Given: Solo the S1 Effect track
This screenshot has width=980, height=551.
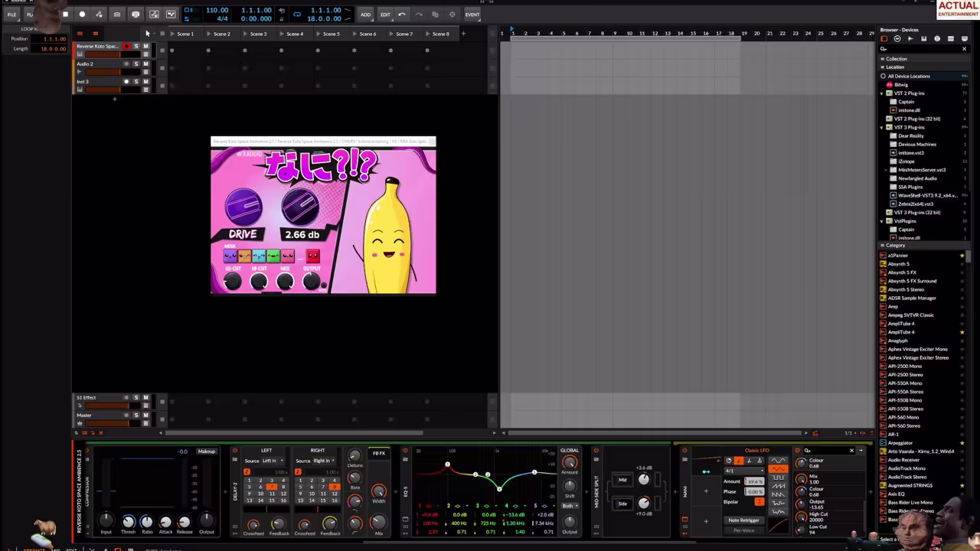Looking at the screenshot, I should click(136, 398).
